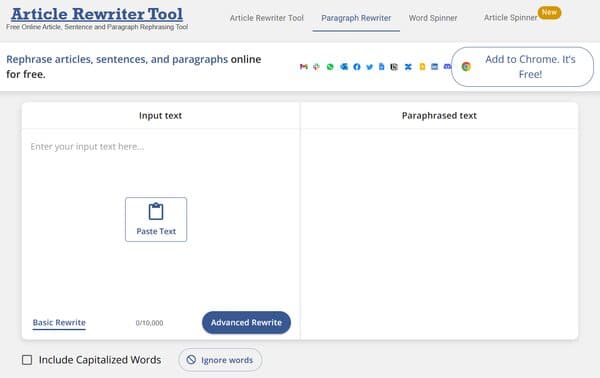The height and width of the screenshot is (378, 600).
Task: Open the Article Spinner tab
Action: [510, 18]
